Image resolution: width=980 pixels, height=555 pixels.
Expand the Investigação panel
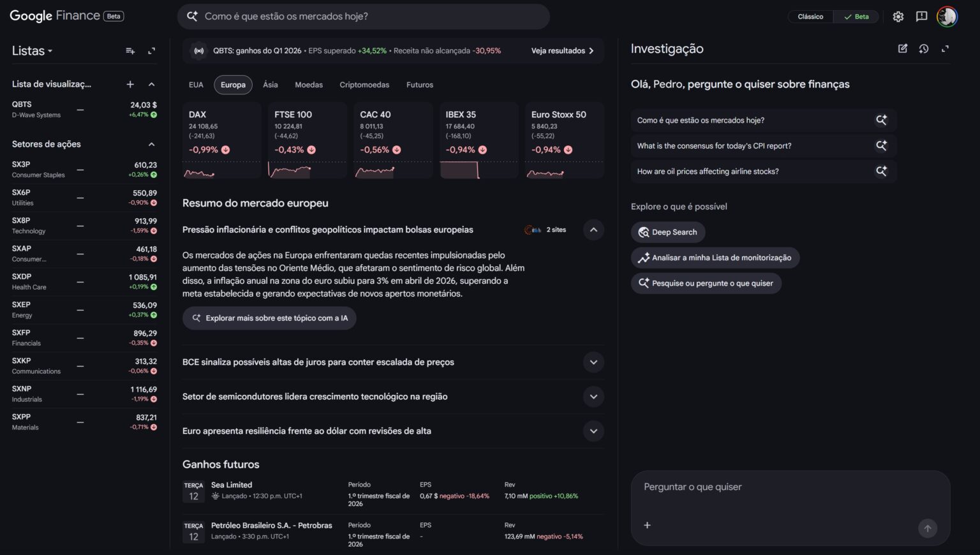point(945,48)
